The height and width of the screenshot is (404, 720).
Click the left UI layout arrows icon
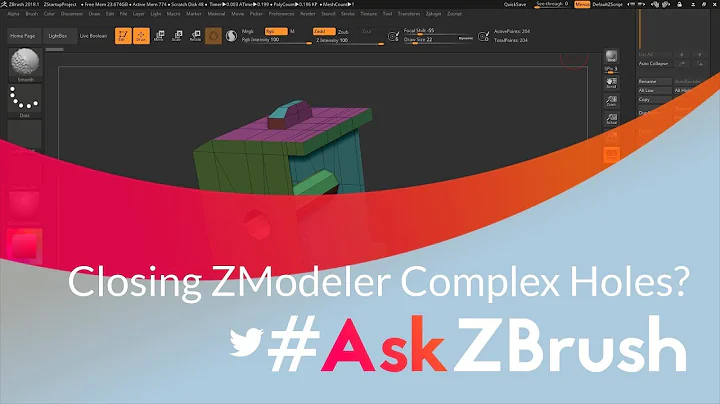[x=631, y=4]
